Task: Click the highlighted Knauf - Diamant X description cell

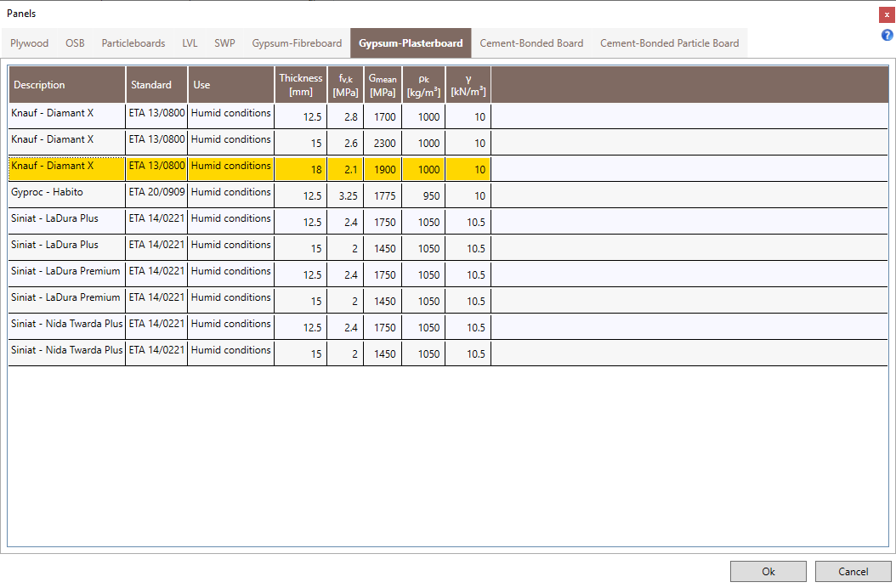Action: pos(67,168)
